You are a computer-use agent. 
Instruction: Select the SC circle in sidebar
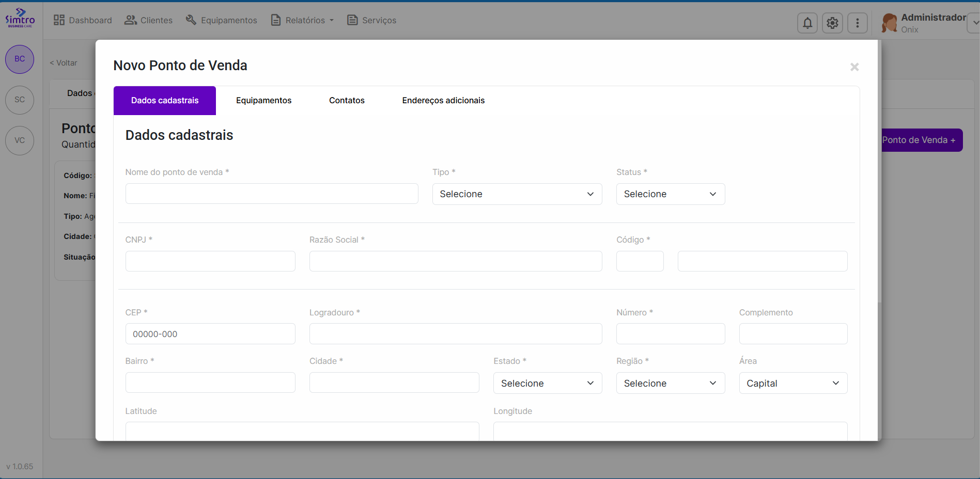click(20, 100)
